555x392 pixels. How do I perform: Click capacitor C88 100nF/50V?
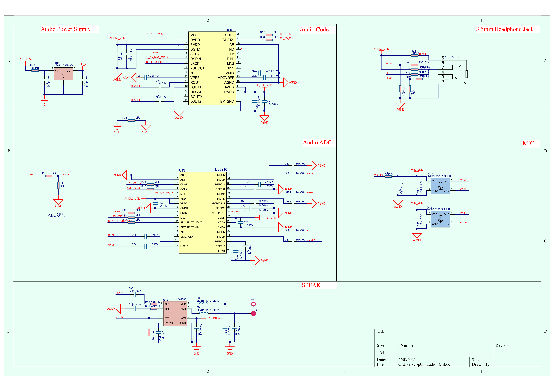click(135, 295)
